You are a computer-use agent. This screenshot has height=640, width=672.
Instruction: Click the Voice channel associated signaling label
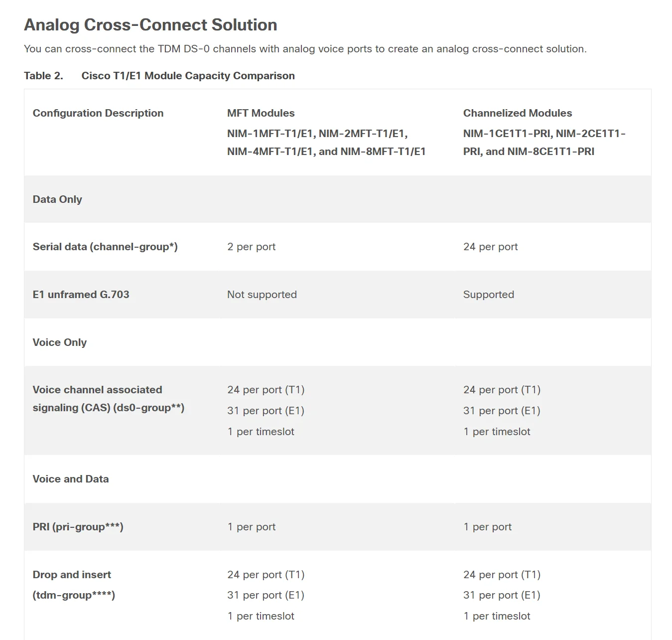[109, 399]
